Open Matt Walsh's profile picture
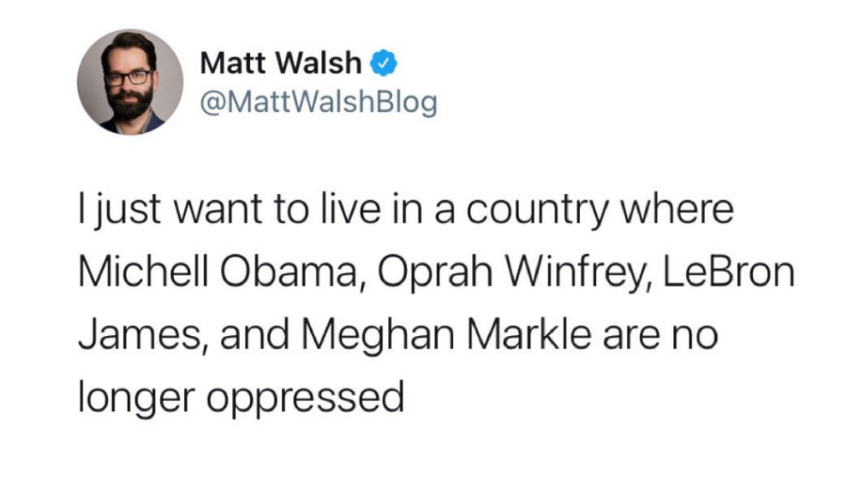 [130, 82]
